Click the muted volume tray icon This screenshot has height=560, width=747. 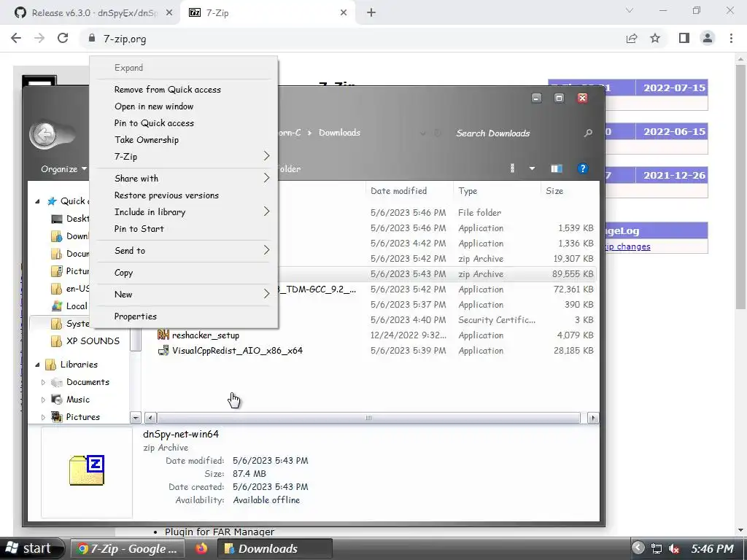click(x=674, y=549)
